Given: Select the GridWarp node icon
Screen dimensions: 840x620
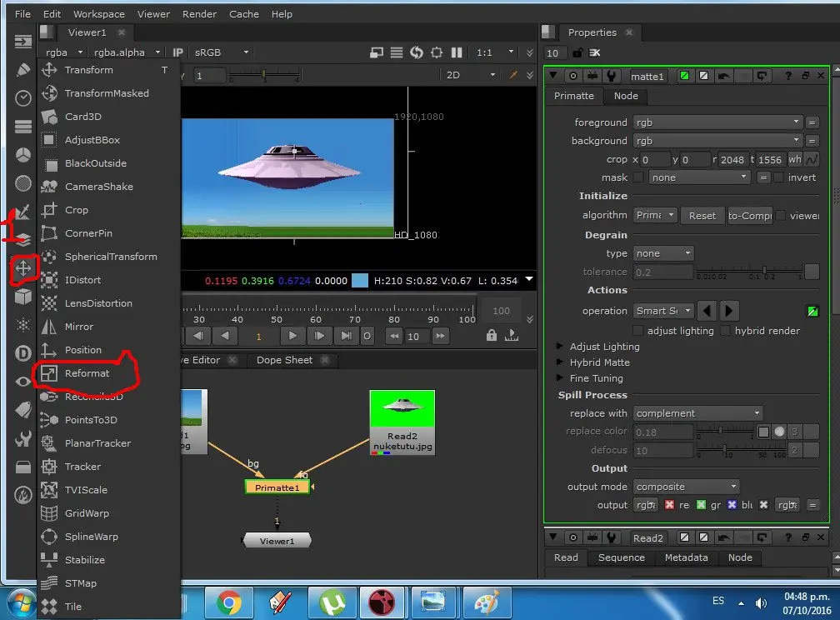Looking at the screenshot, I should click(x=49, y=512).
